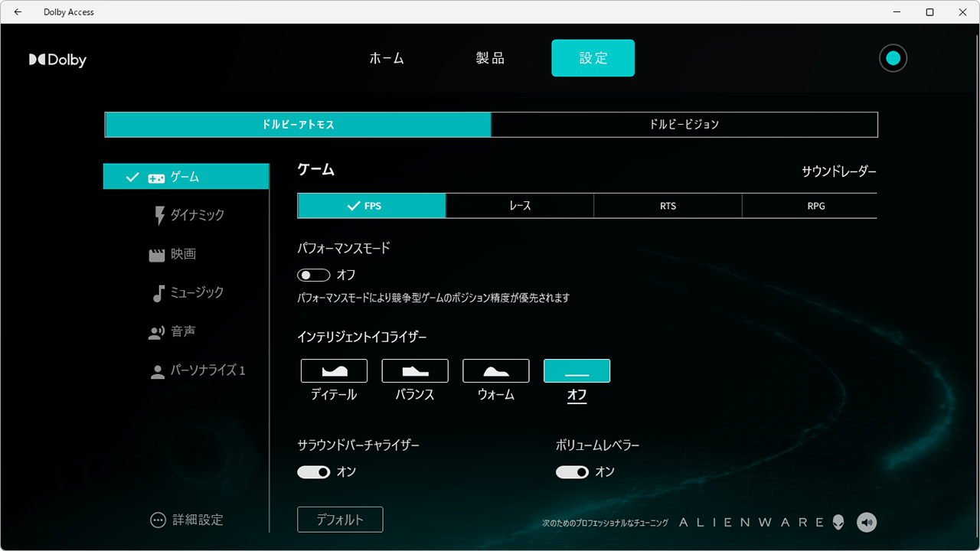Select the game controller icon for ゲーム
980x551 pixels.
click(156, 178)
